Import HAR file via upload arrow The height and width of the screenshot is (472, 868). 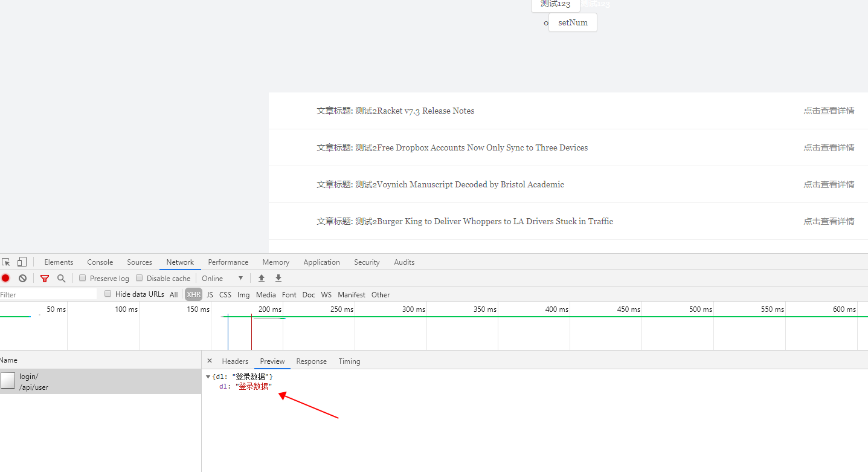[x=262, y=278]
